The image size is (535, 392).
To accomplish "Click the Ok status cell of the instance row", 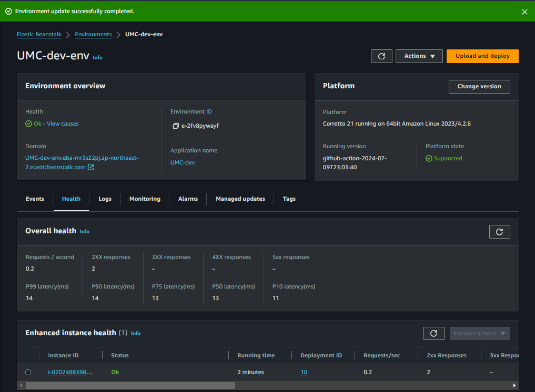I will coord(115,372).
